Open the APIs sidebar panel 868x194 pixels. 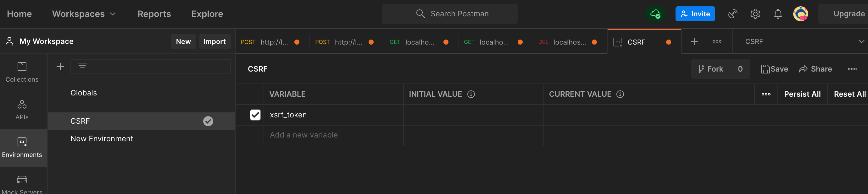22,110
